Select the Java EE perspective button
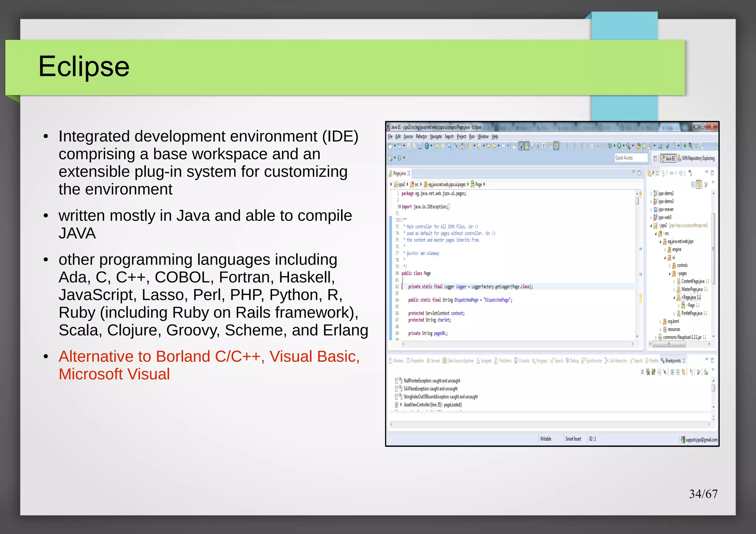The height and width of the screenshot is (534, 756). [x=668, y=158]
